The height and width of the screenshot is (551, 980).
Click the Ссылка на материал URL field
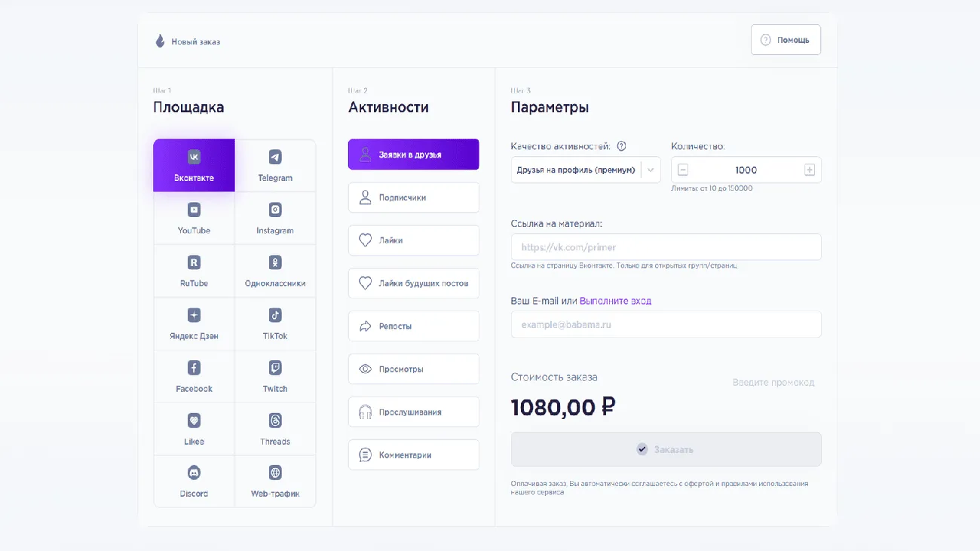pyautogui.click(x=666, y=247)
